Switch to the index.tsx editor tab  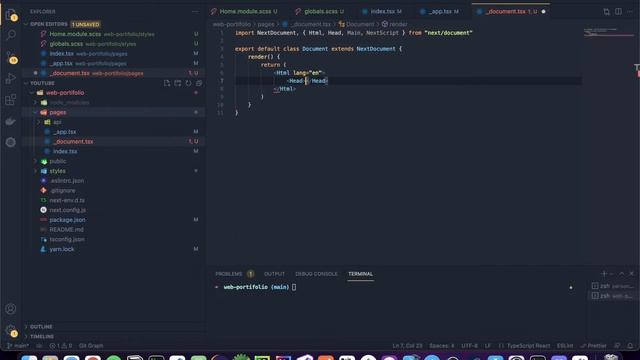(382, 11)
